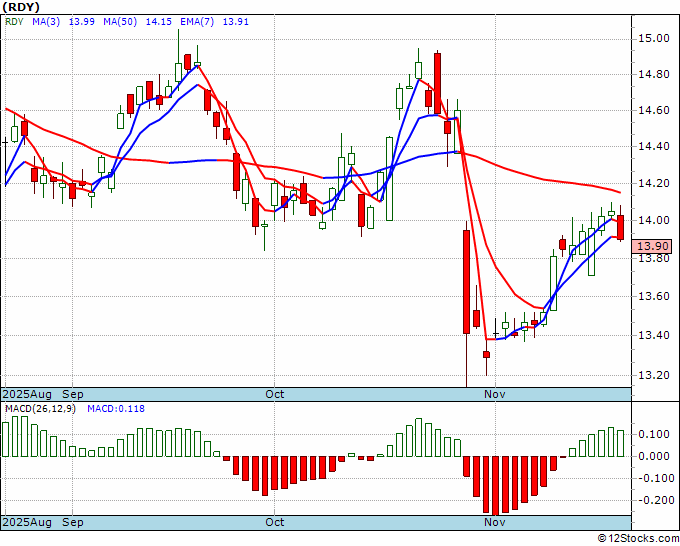Click Oct on the price chart axis
Screen dimensions: 680x546
(275, 394)
